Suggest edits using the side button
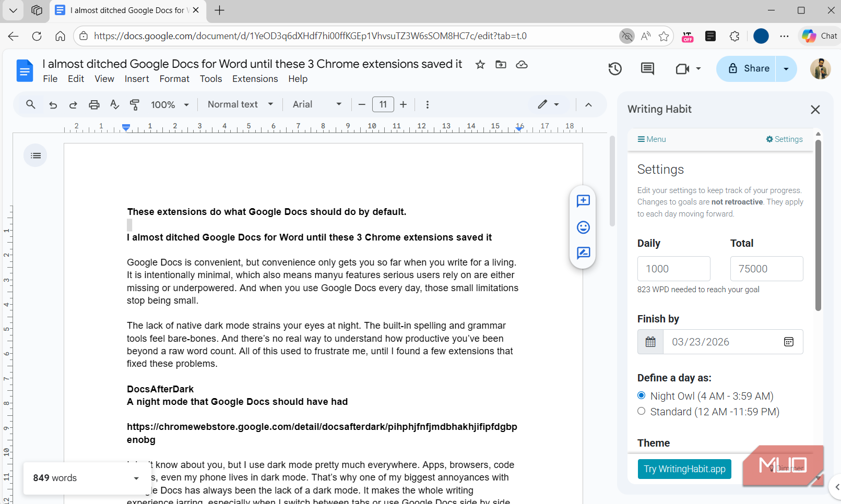The width and height of the screenshot is (841, 504). pos(583,253)
